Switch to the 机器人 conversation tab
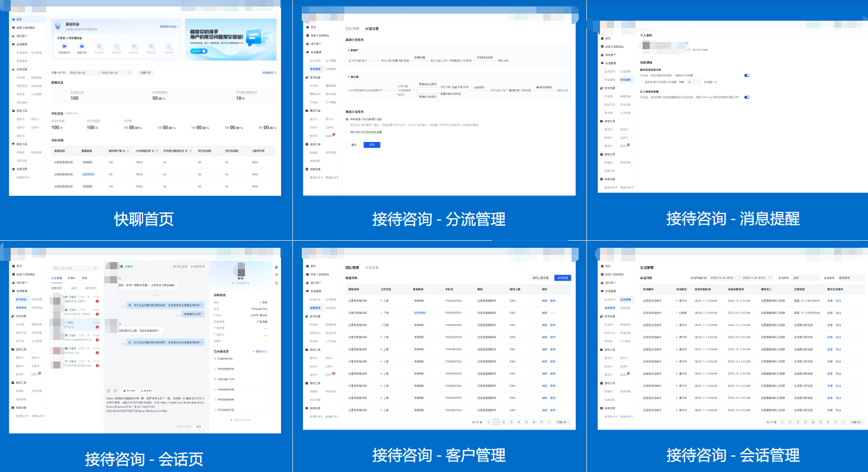The width and height of the screenshot is (868, 472). pos(72,278)
